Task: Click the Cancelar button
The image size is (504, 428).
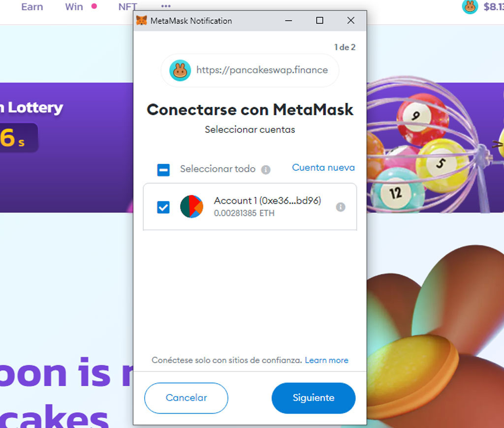Action: 186,398
